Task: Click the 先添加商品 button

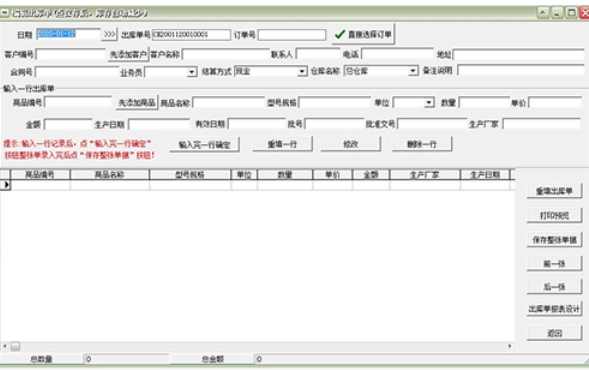Action: tap(137, 103)
